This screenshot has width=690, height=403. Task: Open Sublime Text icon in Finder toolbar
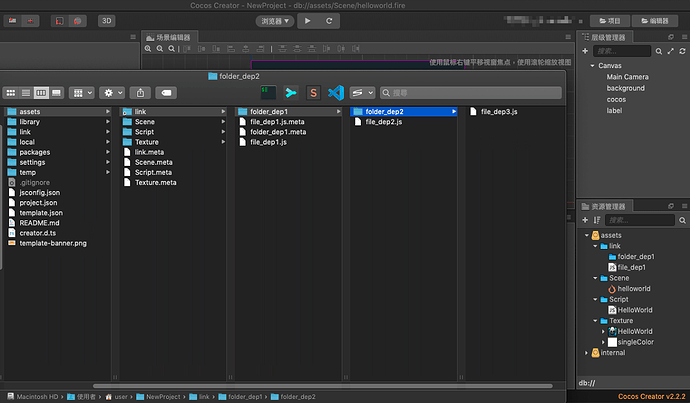coord(313,93)
